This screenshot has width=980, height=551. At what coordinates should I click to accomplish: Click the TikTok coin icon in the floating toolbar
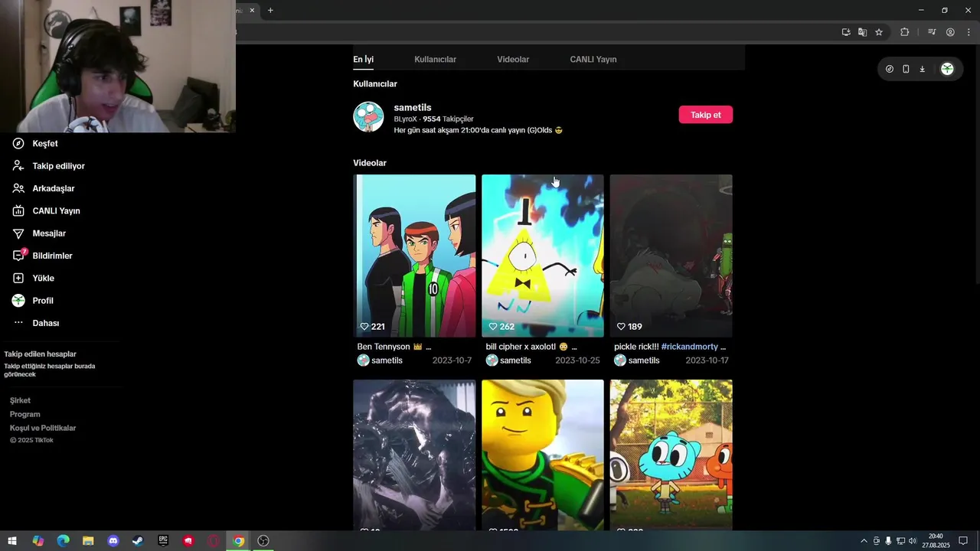point(889,69)
